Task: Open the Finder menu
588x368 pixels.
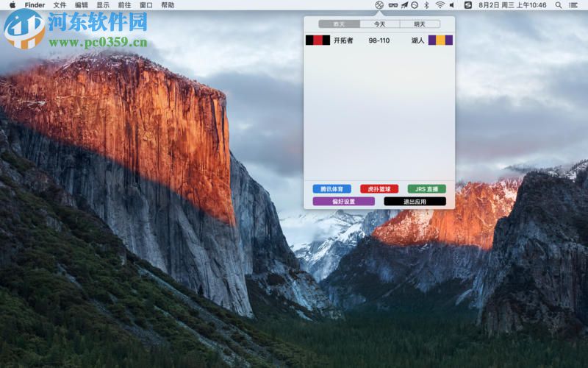Action: (x=35, y=5)
